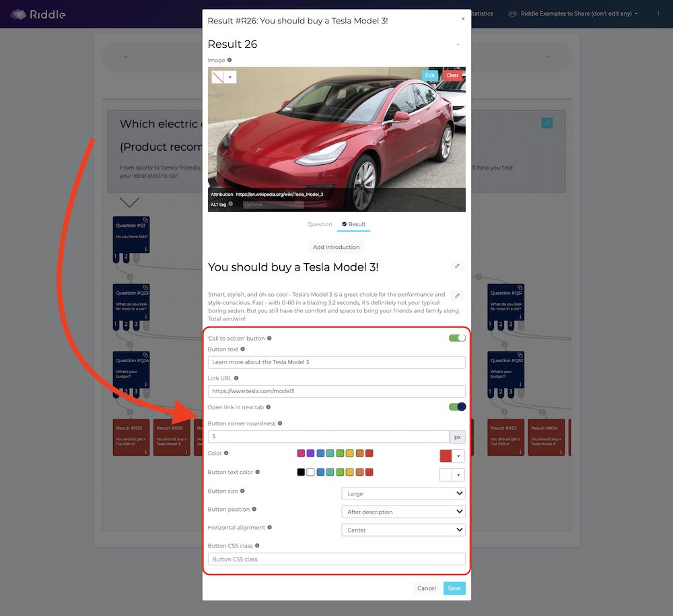Click the Button size info icon

pos(242,491)
